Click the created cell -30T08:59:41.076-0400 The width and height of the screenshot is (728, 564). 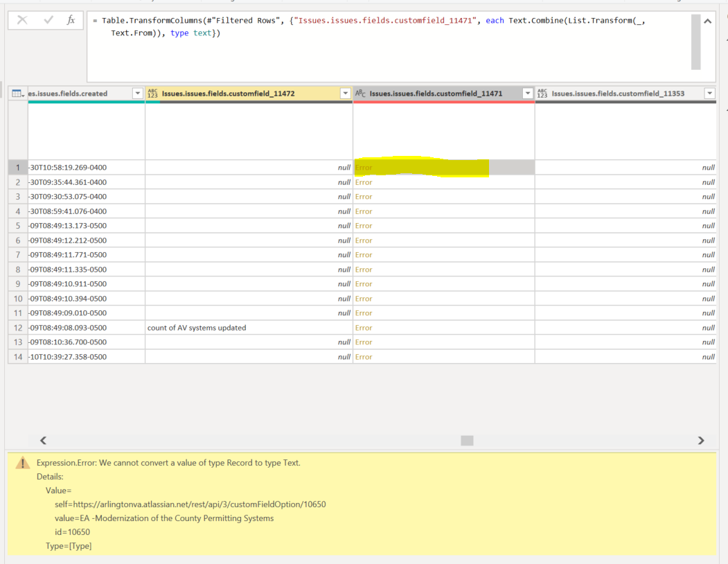(87, 211)
